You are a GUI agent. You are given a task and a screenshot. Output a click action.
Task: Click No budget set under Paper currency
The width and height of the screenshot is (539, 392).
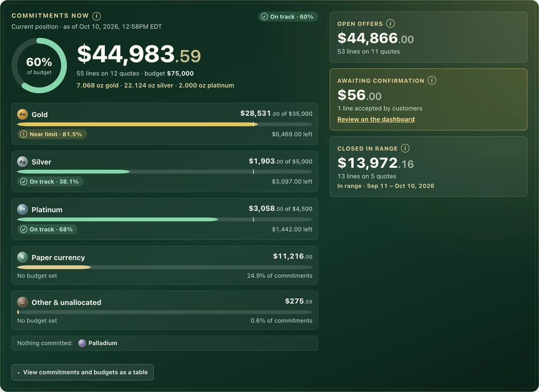pos(37,276)
